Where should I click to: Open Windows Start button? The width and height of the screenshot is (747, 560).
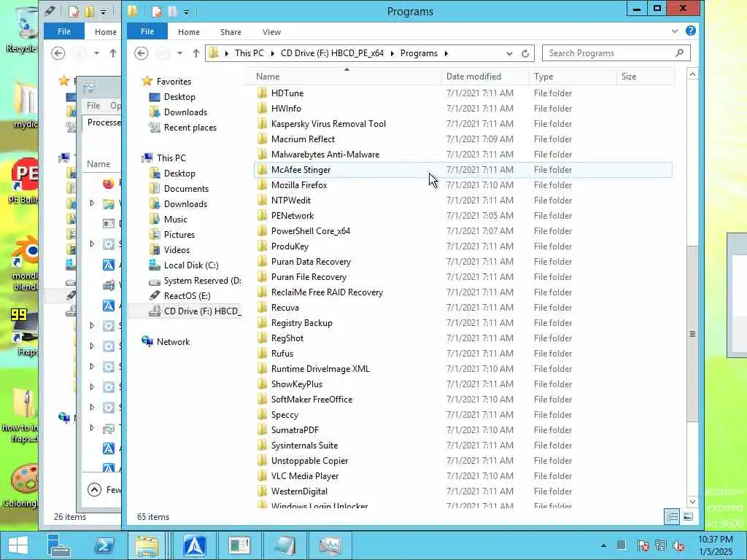coord(18,545)
